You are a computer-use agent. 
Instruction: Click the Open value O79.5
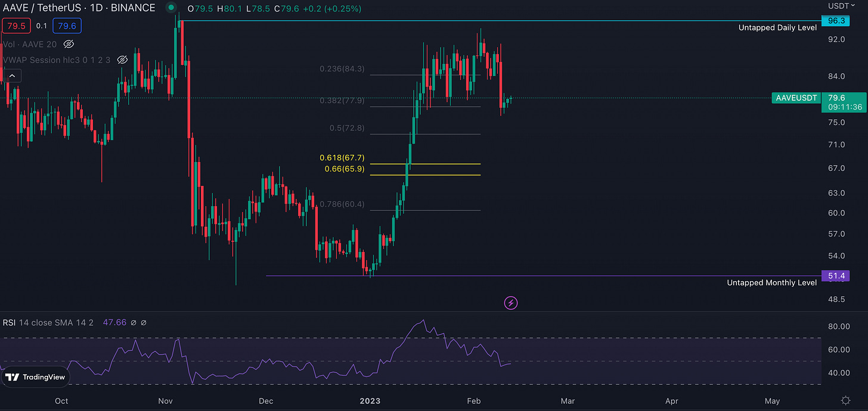(201, 9)
